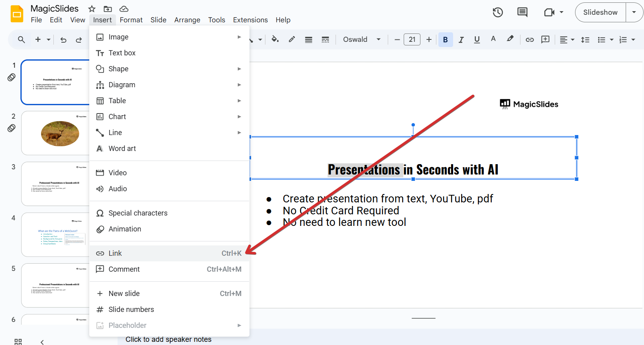Open the comments history icon
Screen dimensions: 644x345
(x=522, y=12)
